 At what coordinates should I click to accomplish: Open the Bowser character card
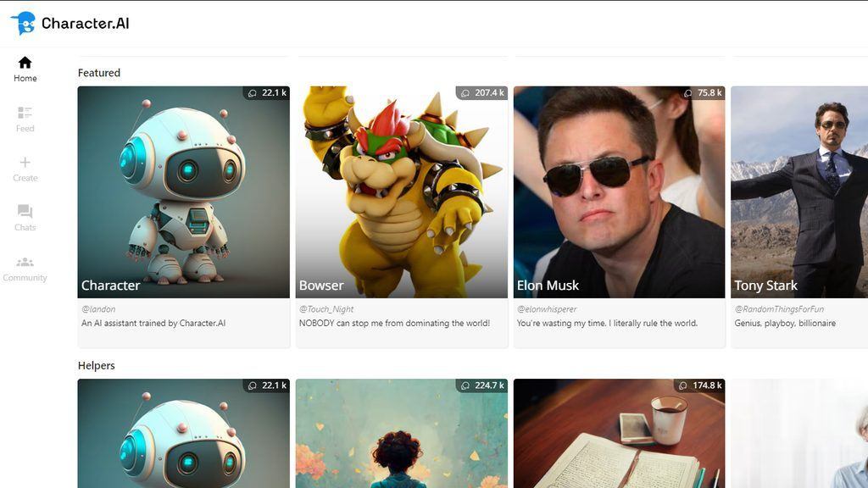401,217
